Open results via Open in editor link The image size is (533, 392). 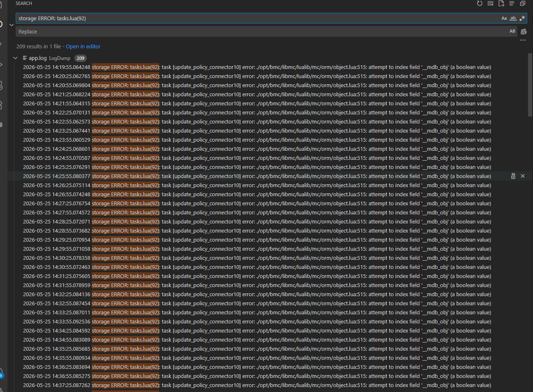click(x=83, y=47)
